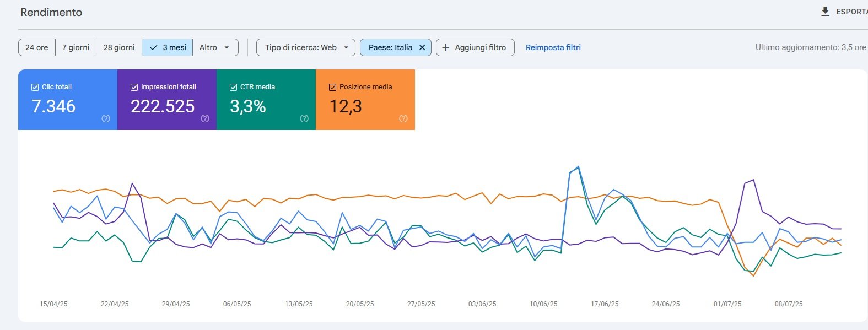Choose the 28 giorni date range
The height and width of the screenshot is (330, 868).
tap(119, 47)
